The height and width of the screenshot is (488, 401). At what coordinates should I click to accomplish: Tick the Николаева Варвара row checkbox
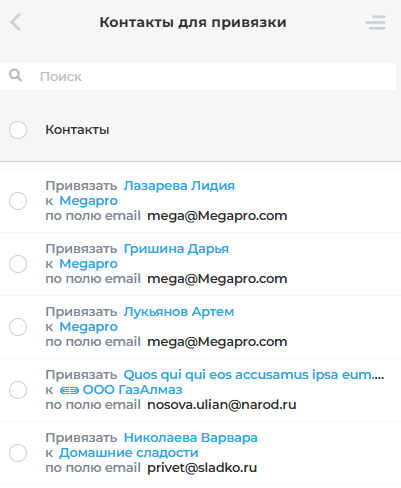(18, 453)
